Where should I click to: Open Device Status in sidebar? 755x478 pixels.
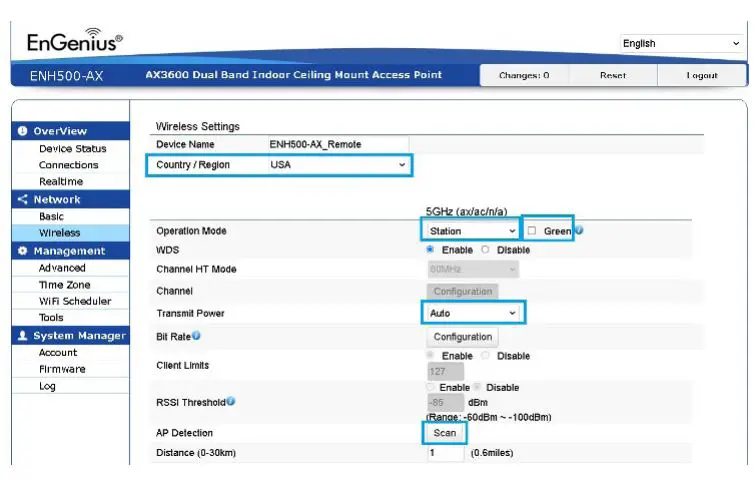[73, 148]
